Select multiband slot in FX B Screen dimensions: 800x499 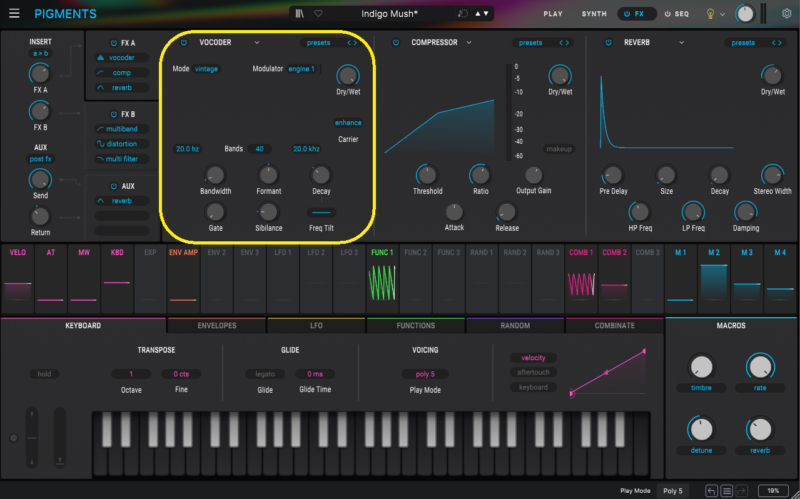coord(122,129)
